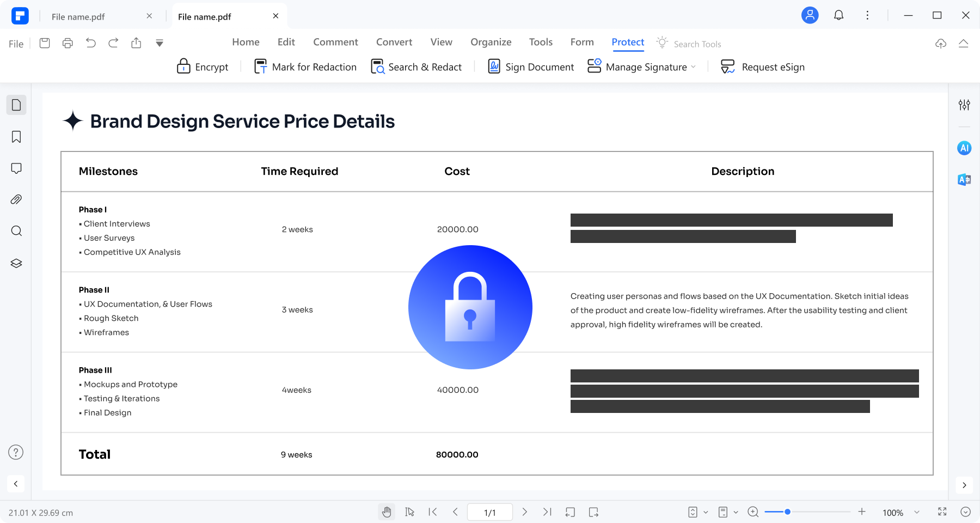
Task: Open the quick access customize dropdown
Action: click(x=160, y=43)
